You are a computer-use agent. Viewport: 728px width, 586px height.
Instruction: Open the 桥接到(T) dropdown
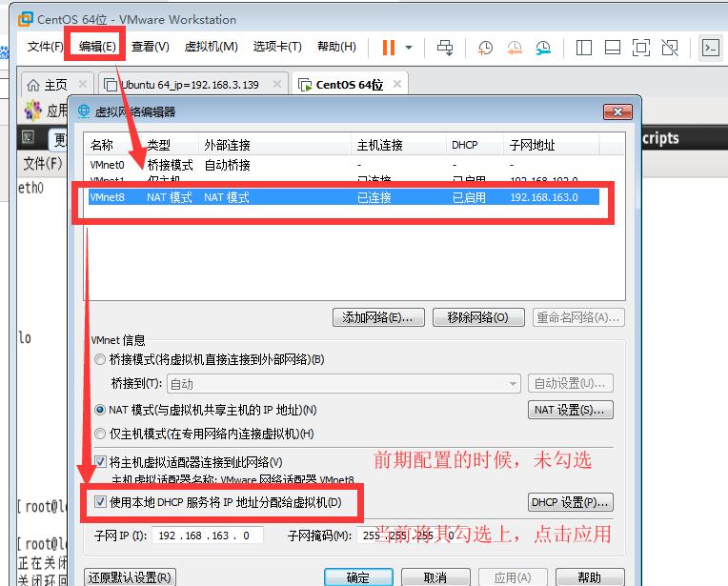pyautogui.click(x=344, y=384)
